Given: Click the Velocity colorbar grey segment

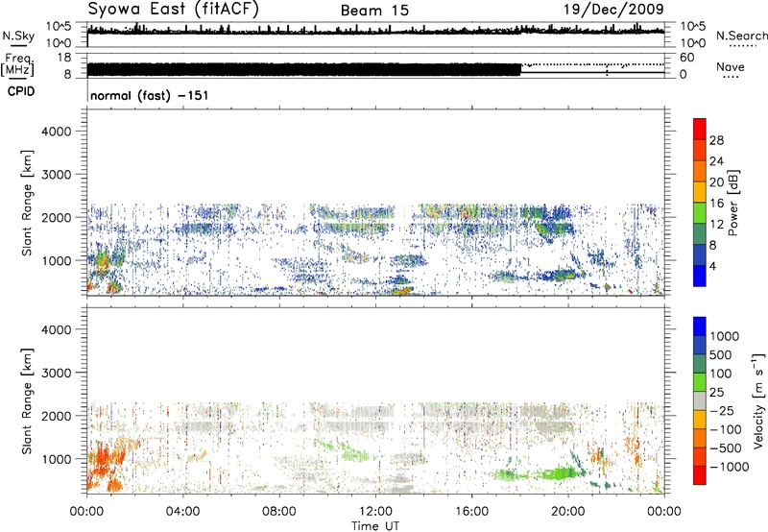Looking at the screenshot, I should click(x=700, y=401).
